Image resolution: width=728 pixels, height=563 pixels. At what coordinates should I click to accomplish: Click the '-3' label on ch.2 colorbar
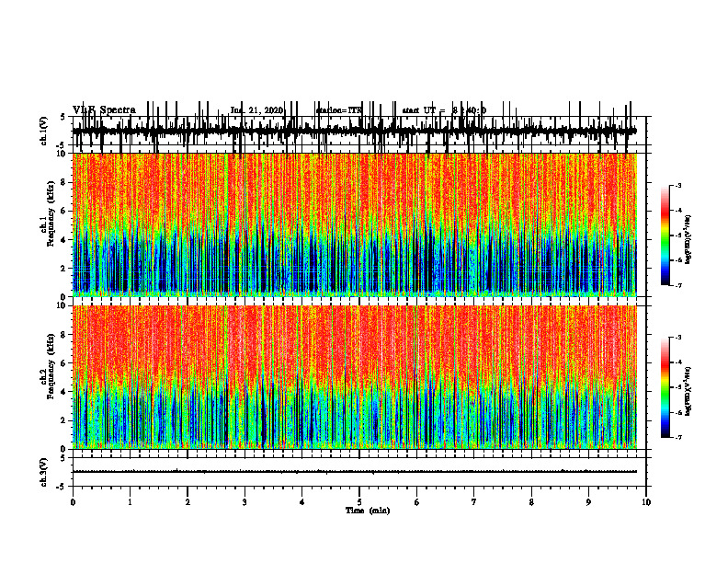point(677,338)
